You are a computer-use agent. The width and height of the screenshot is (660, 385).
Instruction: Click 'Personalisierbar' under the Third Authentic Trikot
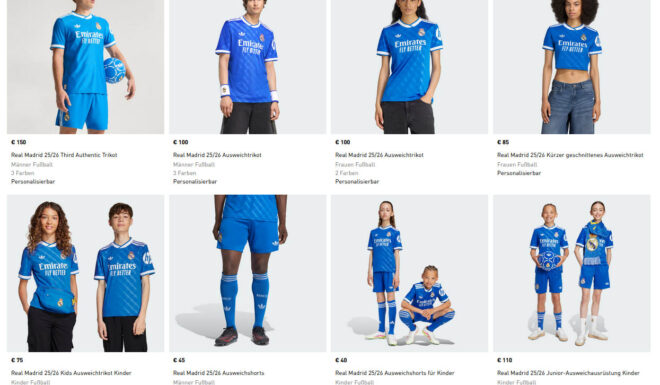(x=33, y=182)
